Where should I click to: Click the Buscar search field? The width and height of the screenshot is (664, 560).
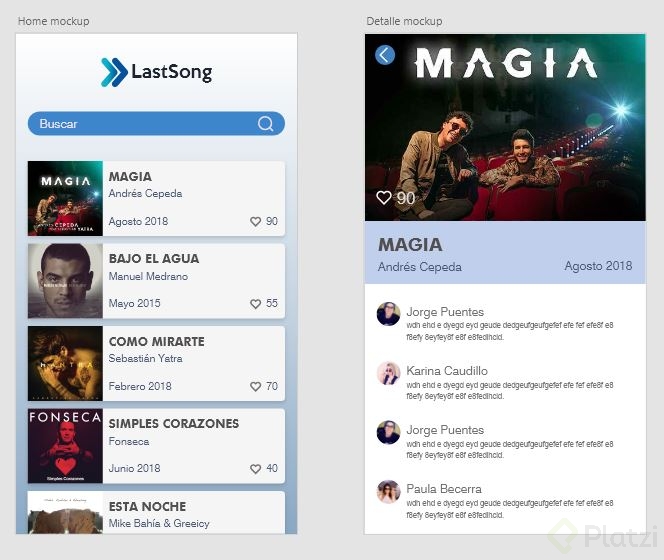tap(156, 124)
